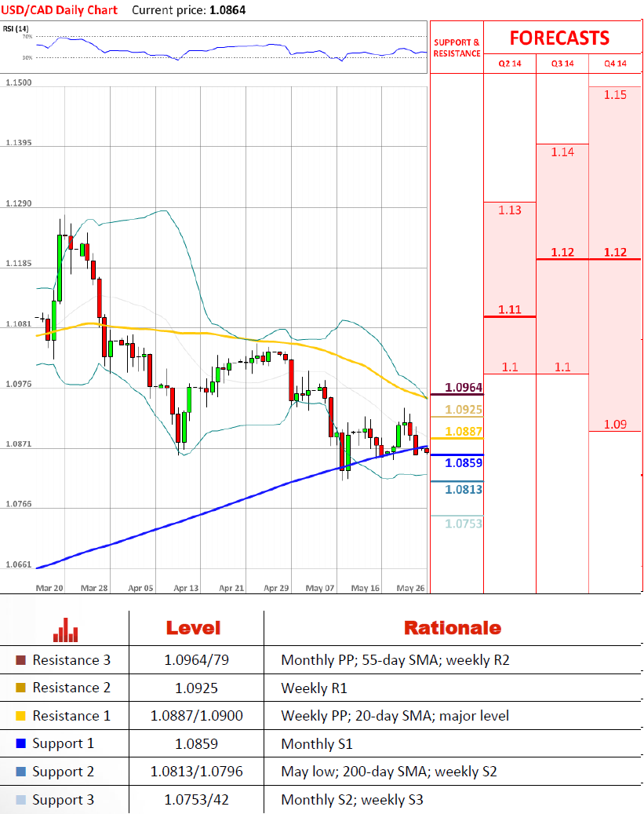644x814 pixels.
Task: Click the 1.09 forecast value in Q4 14
Action: [x=615, y=425]
